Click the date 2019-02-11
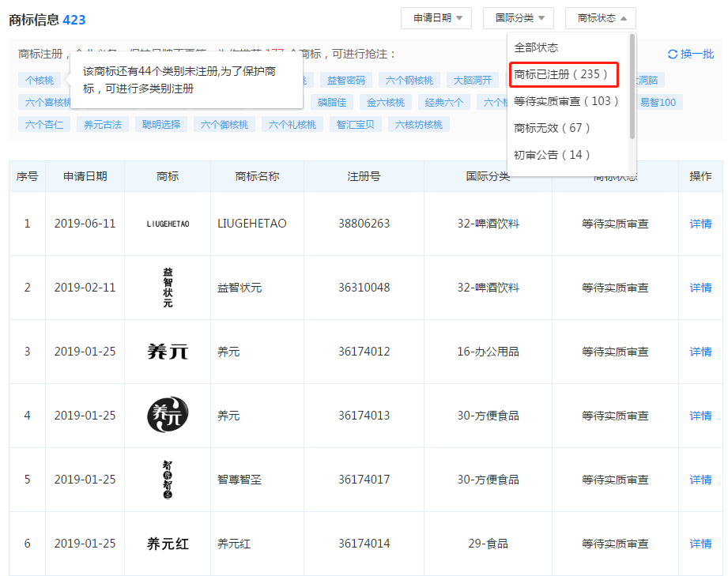The width and height of the screenshot is (728, 576). 85,288
